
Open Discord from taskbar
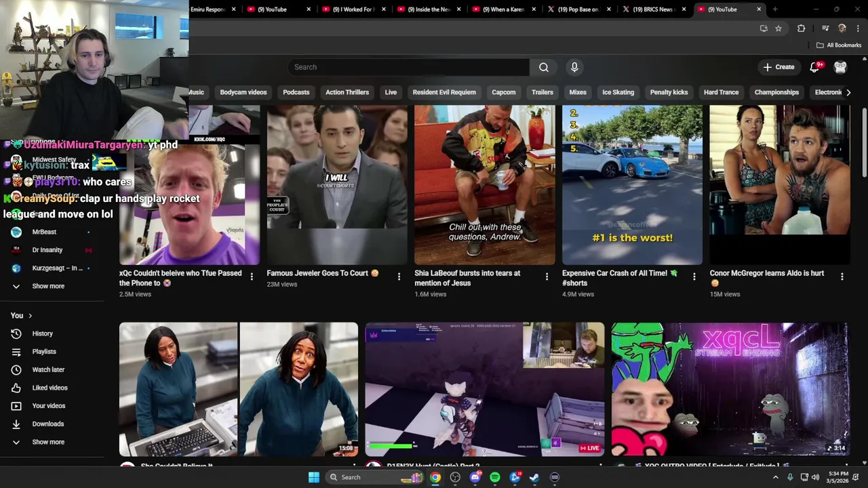pyautogui.click(x=475, y=477)
